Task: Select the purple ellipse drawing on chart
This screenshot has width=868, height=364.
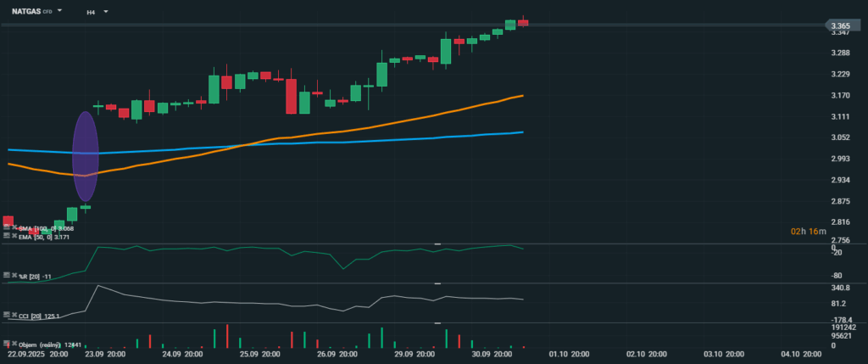Action: click(86, 156)
